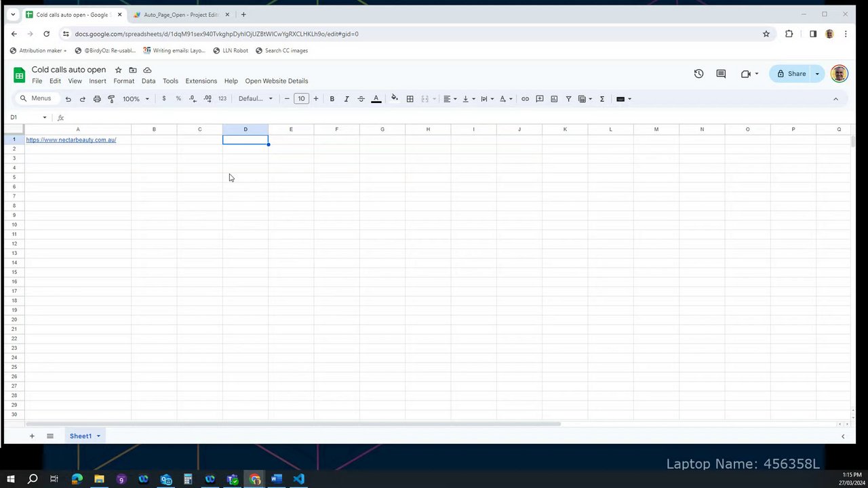Open the Sheet1 tab options arrow
Screen dimensions: 868x488
[98, 436]
